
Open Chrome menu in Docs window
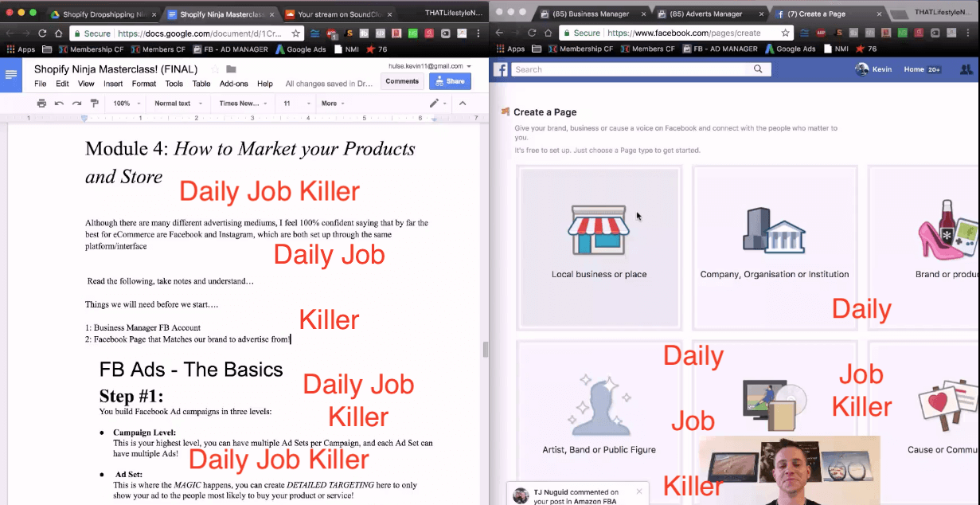point(478,33)
